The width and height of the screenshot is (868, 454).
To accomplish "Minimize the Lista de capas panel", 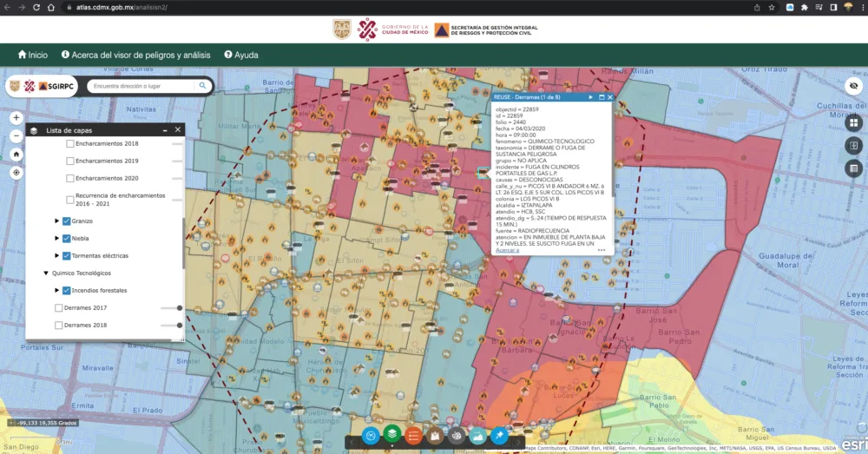I will pos(165,130).
